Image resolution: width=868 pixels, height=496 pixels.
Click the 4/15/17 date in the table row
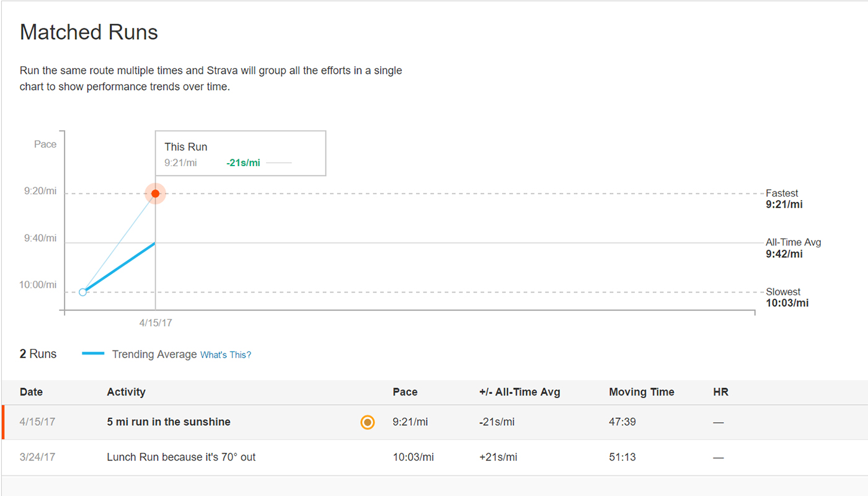click(x=37, y=422)
